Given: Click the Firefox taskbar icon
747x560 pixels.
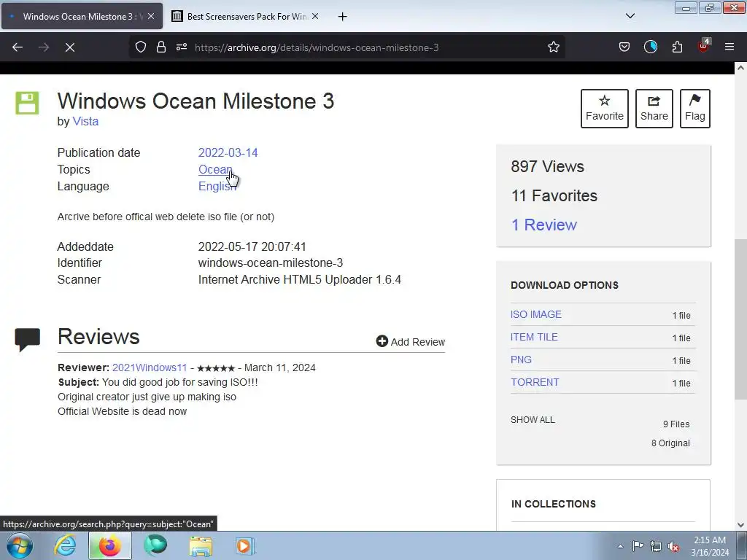Looking at the screenshot, I should (110, 545).
